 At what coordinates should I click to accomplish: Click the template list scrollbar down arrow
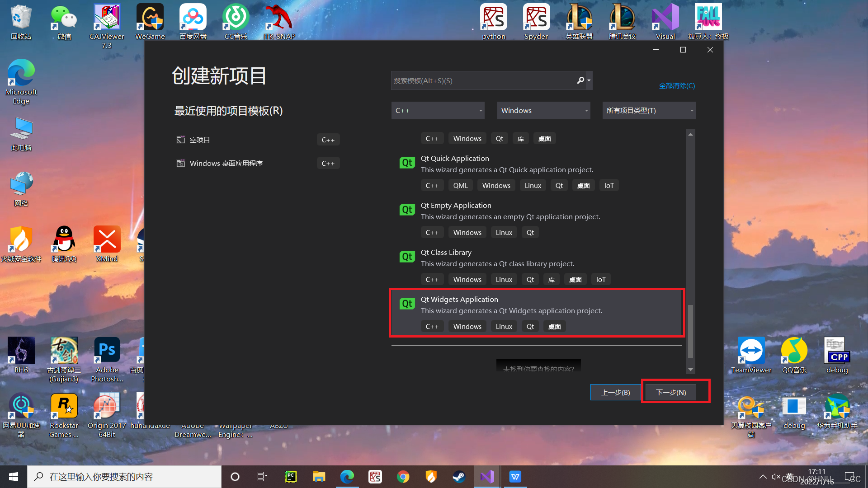coord(690,370)
